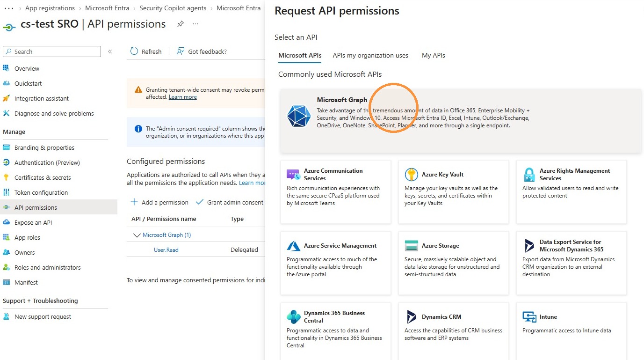Select the Azure Storage card title

440,246
